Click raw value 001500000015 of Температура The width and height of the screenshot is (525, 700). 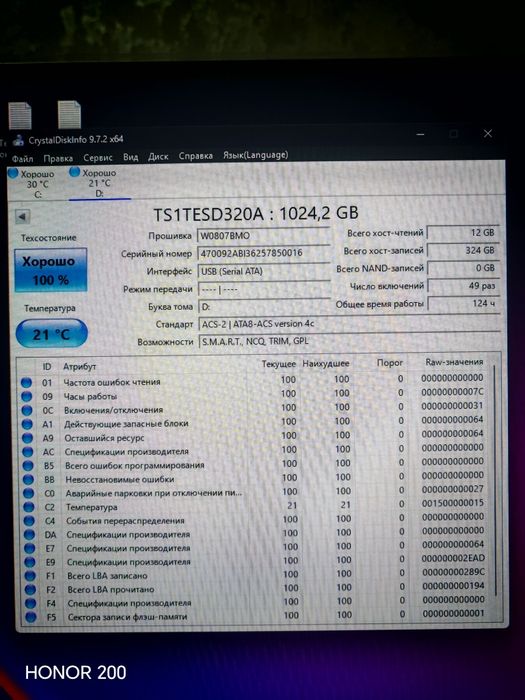click(x=453, y=503)
